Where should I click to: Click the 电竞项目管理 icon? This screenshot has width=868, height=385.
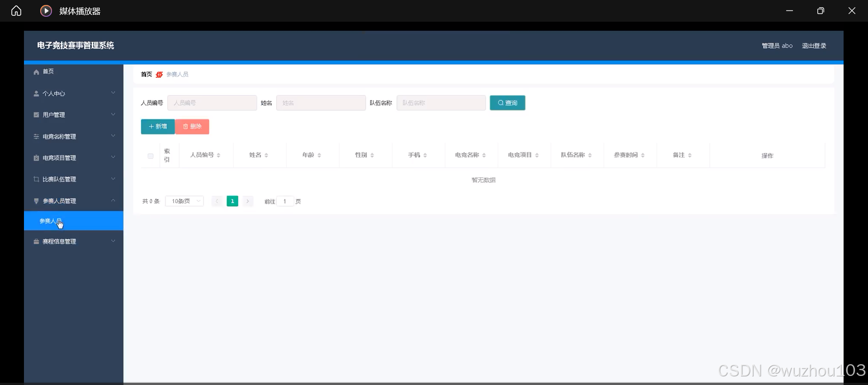(x=36, y=158)
